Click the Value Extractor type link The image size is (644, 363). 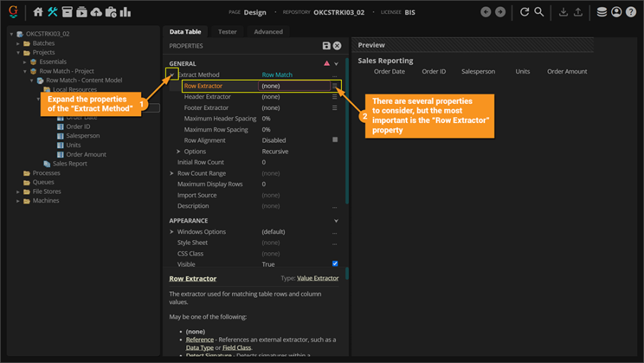click(x=318, y=279)
